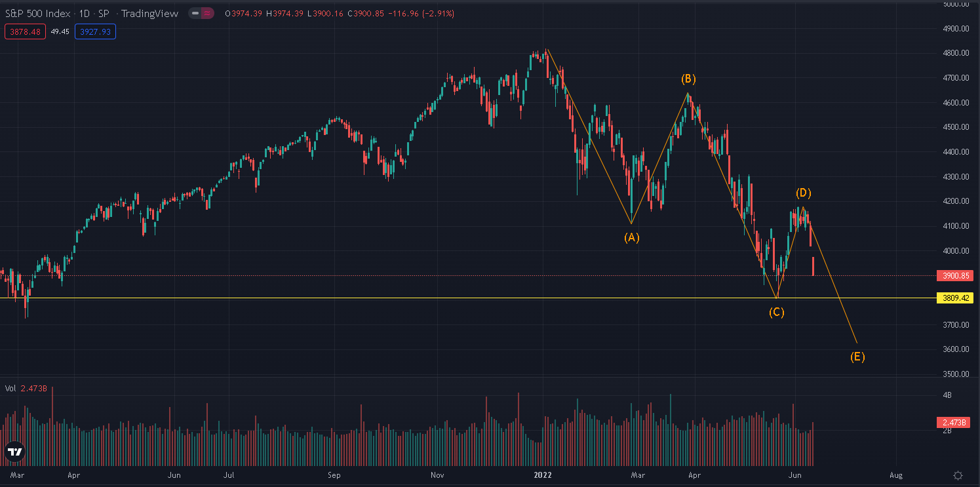Image resolution: width=980 pixels, height=487 pixels.
Task: Click the red 2.473B volume axis label
Action: click(x=954, y=423)
